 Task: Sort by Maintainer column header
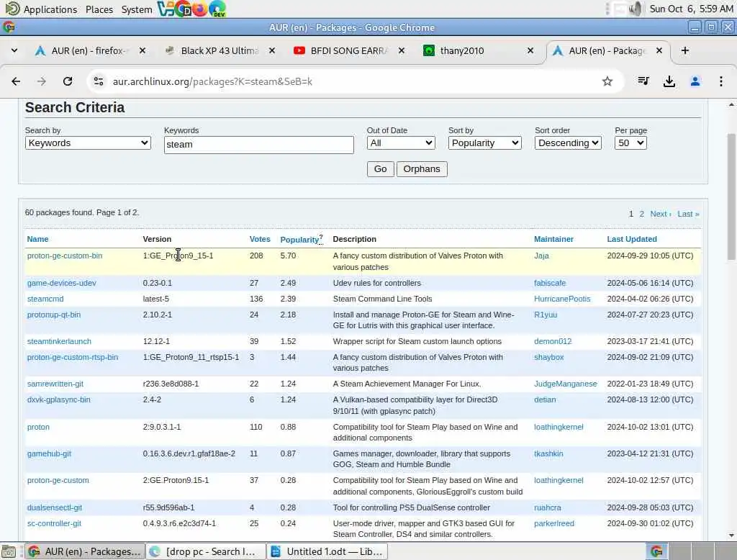[553, 239]
